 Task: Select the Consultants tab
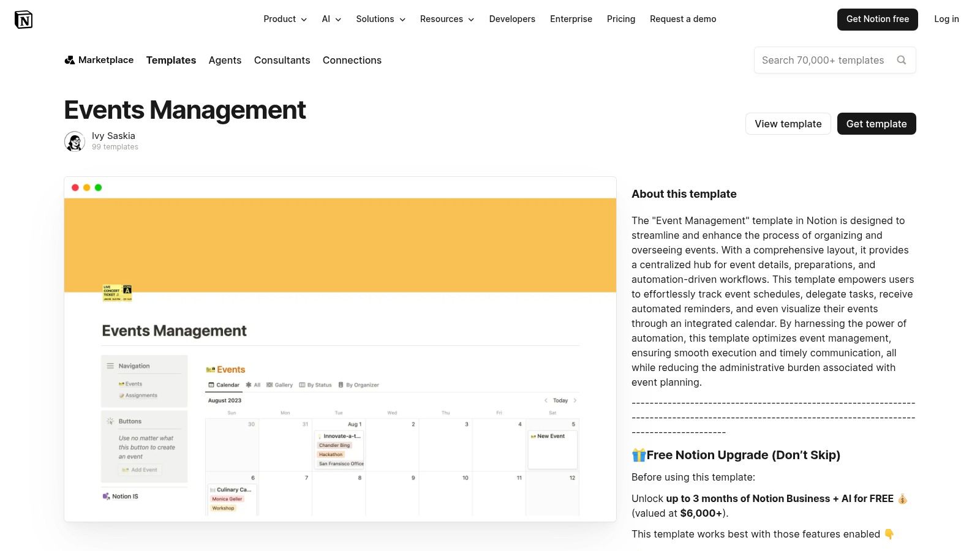click(282, 60)
